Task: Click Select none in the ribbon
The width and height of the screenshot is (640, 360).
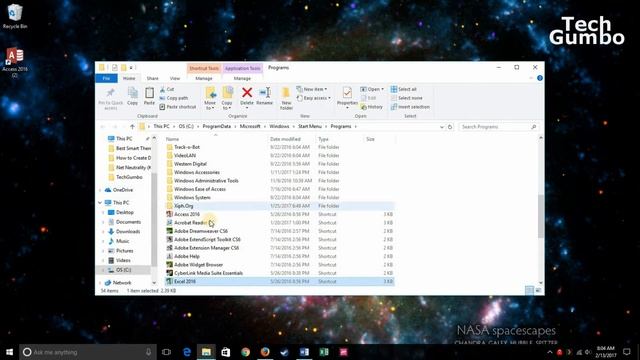Action: pos(407,98)
